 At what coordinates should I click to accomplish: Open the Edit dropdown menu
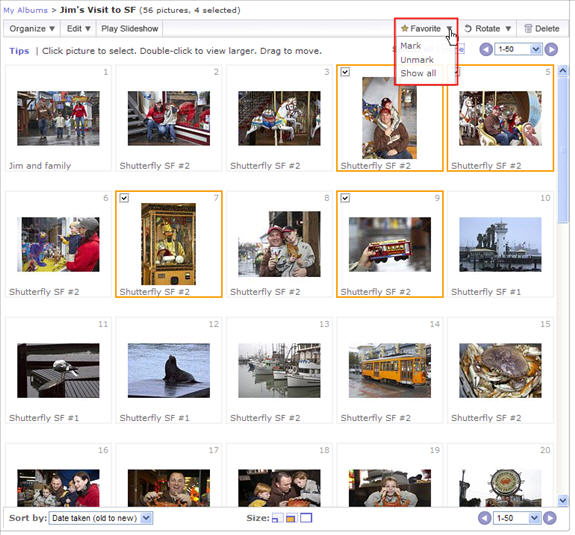[x=78, y=29]
